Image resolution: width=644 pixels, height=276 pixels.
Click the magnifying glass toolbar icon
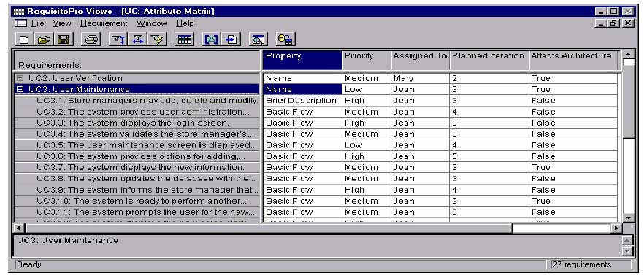tap(258, 39)
